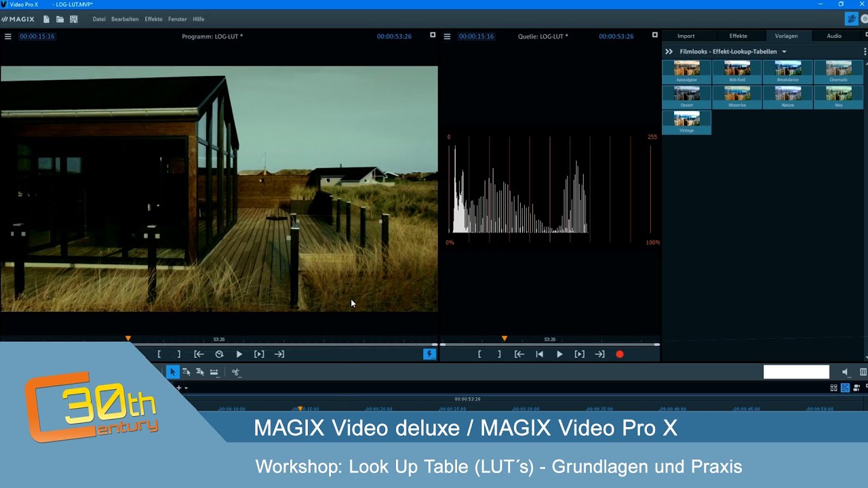Click the loop playback icon in the program monitor
The width and height of the screenshot is (868, 488).
pyautogui.click(x=219, y=354)
